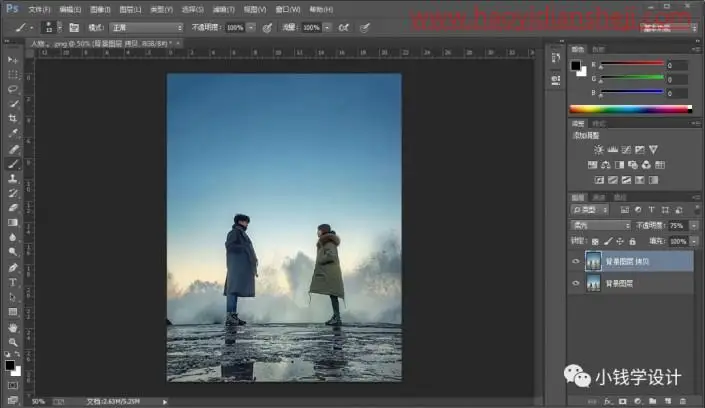Image resolution: width=705 pixels, height=408 pixels.
Task: Select the Path Selection tool
Action: click(x=13, y=297)
